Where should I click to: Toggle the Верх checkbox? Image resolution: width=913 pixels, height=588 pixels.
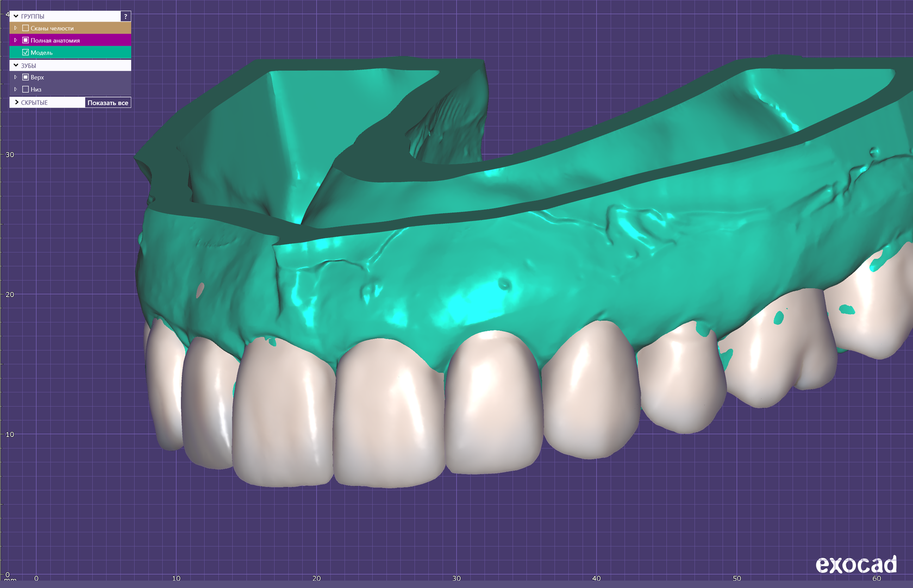coord(26,77)
